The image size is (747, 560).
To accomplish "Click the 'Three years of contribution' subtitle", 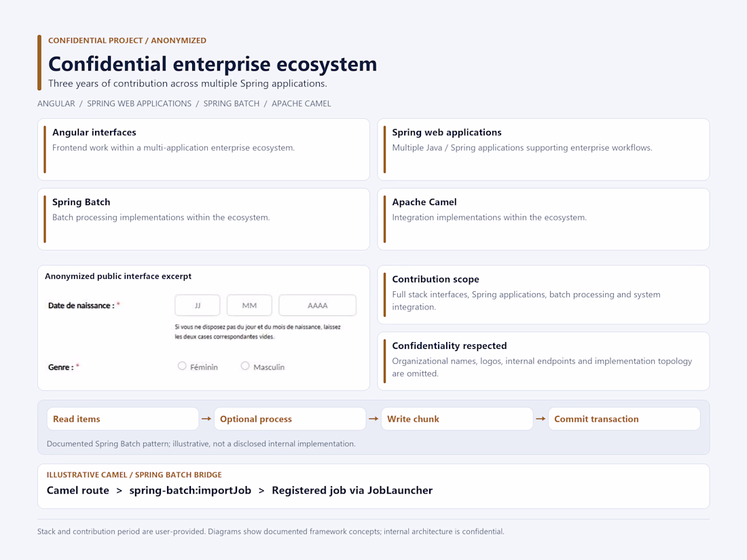I will click(x=187, y=83).
